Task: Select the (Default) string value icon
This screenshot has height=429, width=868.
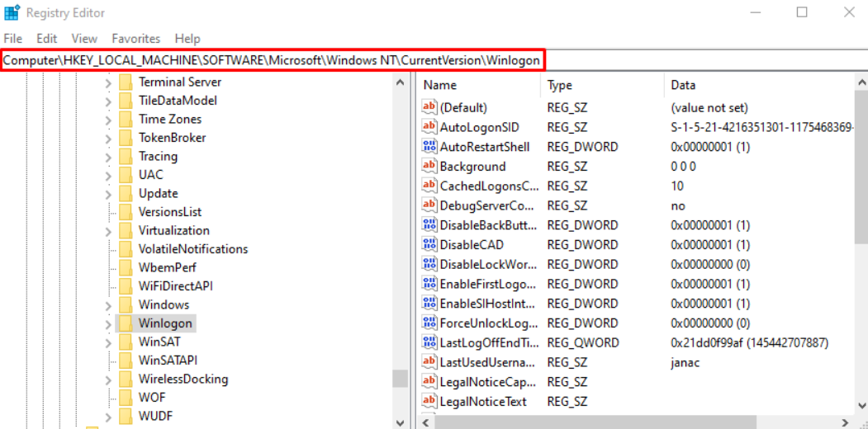Action: (x=429, y=107)
